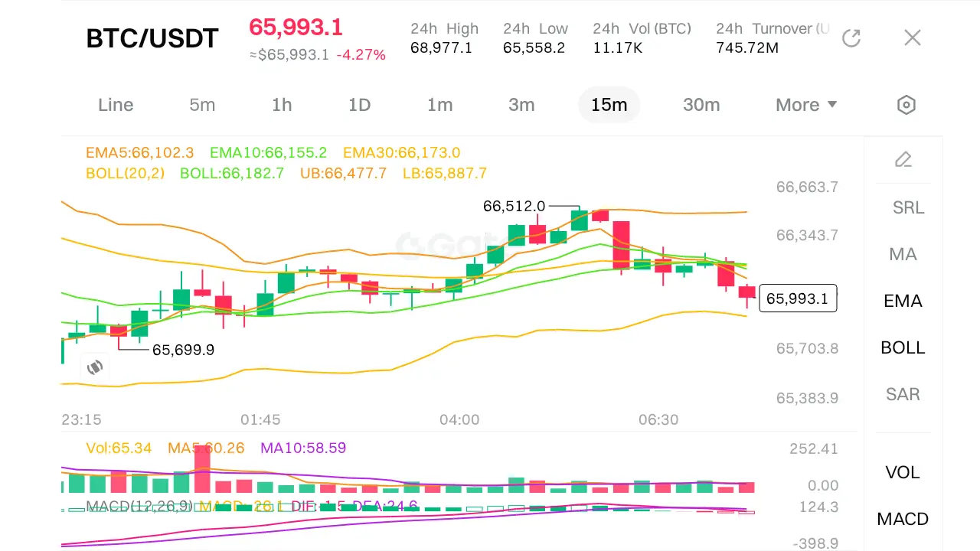Image resolution: width=980 pixels, height=551 pixels.
Task: Select the 15m timeframe
Action: [x=609, y=105]
